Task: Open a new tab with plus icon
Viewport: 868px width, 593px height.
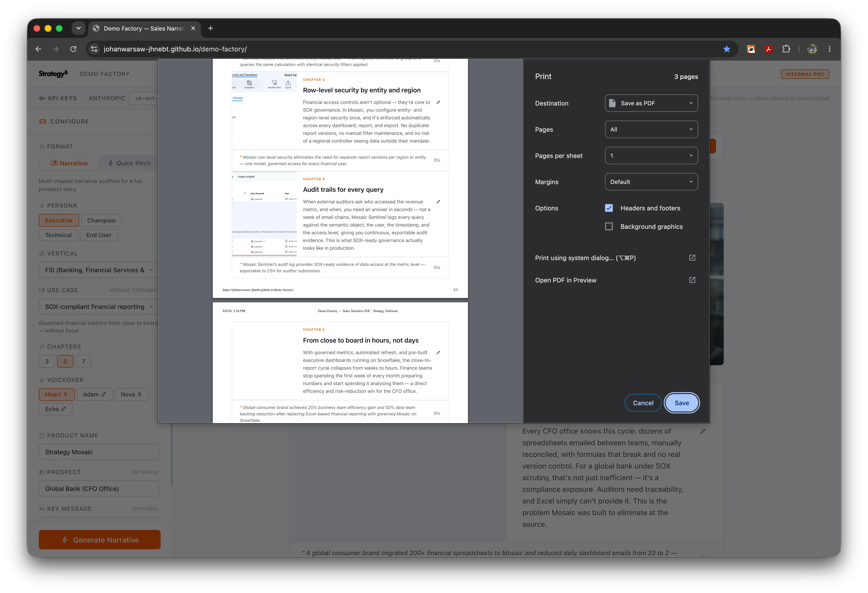Action: pyautogui.click(x=211, y=28)
